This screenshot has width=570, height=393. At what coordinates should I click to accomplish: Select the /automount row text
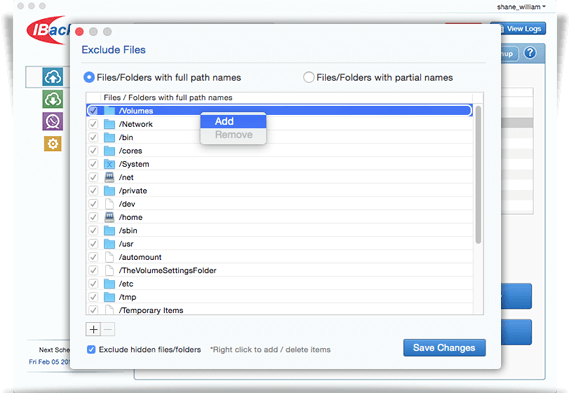point(140,257)
